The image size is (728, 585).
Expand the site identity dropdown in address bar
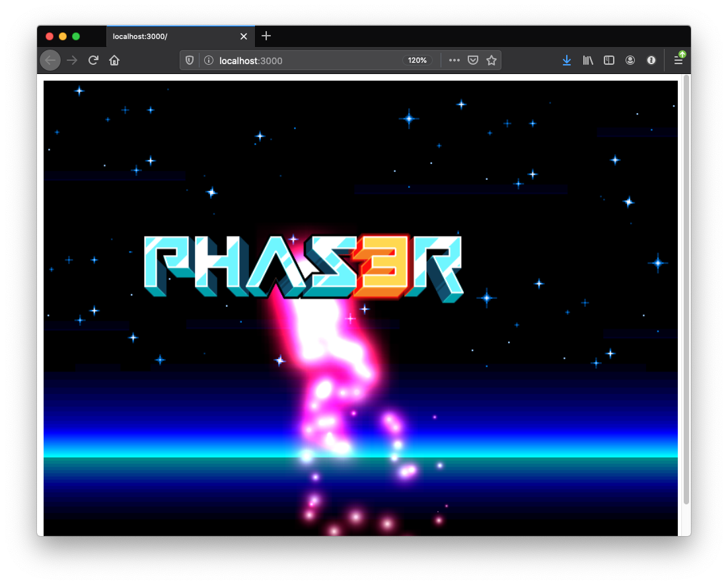pyautogui.click(x=208, y=60)
